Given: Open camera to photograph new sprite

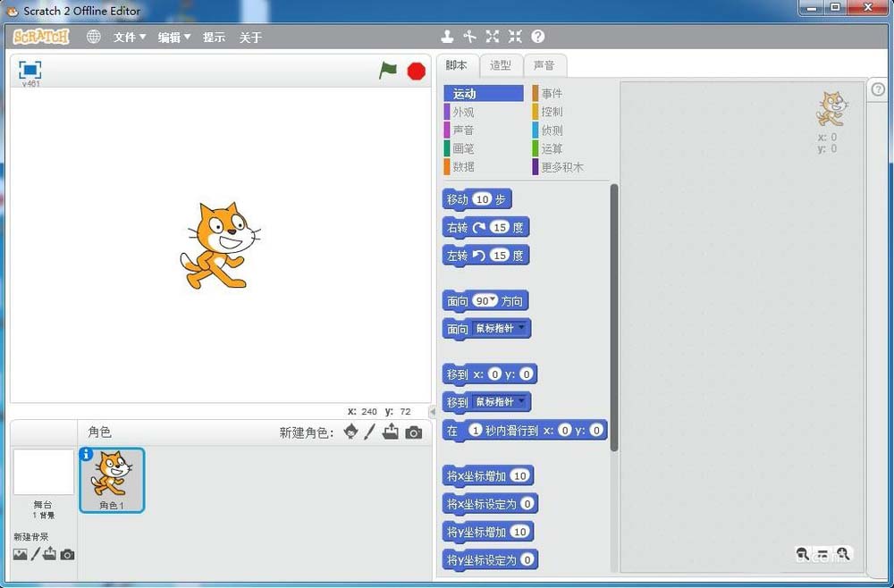Looking at the screenshot, I should (413, 433).
